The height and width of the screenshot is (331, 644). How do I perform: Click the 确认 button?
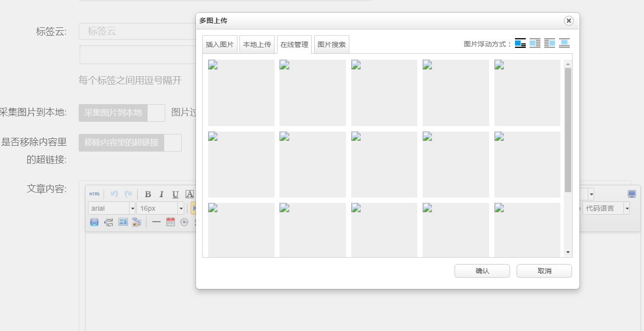coord(482,271)
